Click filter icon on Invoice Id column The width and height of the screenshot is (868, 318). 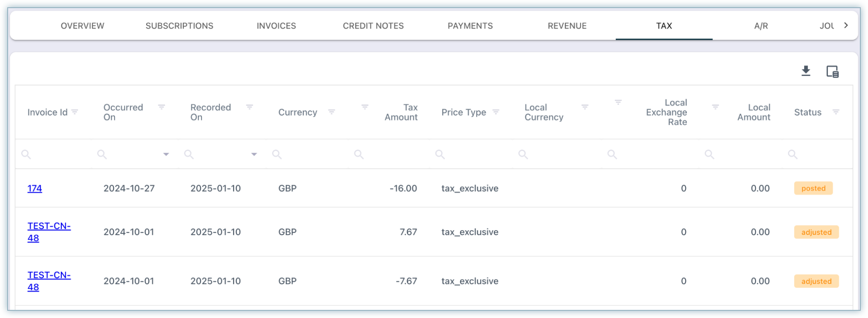point(75,112)
